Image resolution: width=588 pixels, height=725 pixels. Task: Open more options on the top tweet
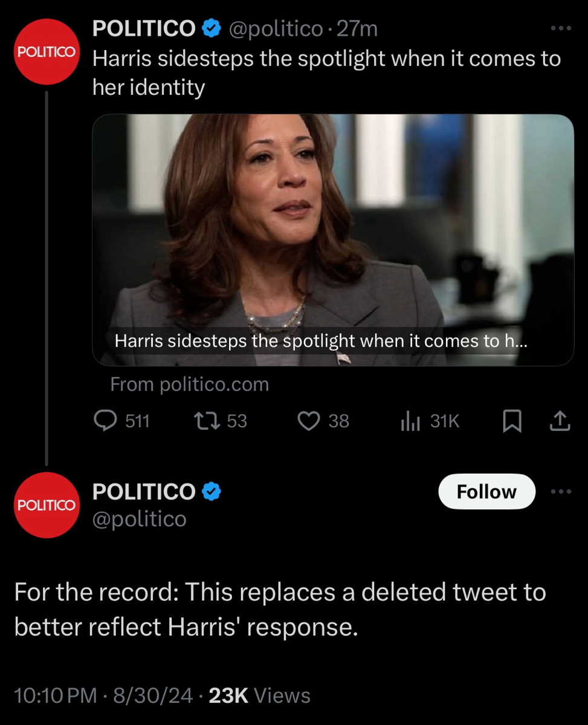click(x=560, y=28)
